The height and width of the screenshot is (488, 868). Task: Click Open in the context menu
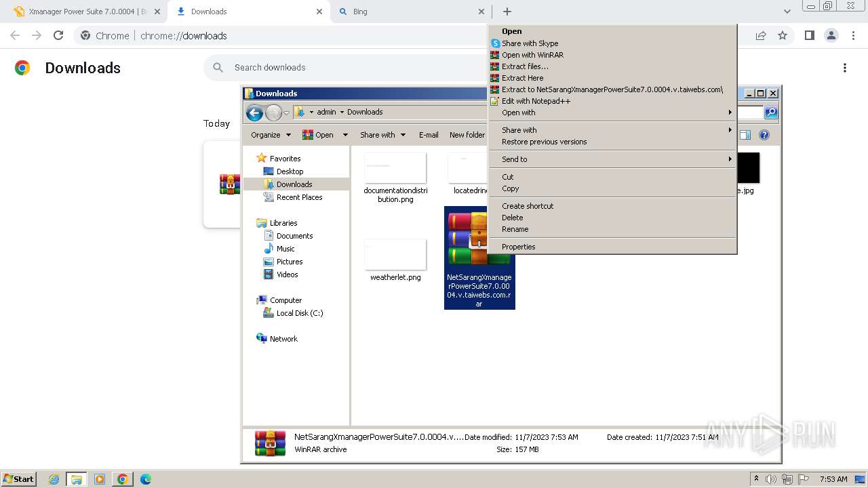coord(512,31)
